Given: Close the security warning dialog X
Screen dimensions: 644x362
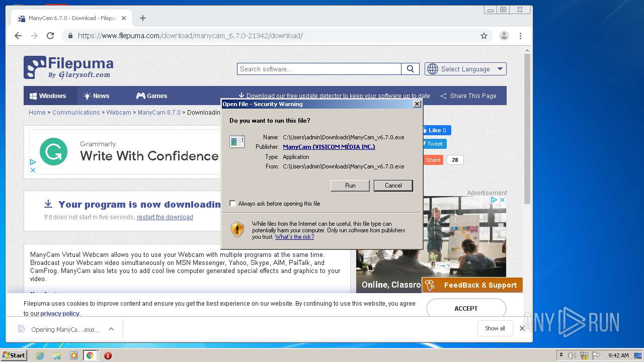Looking at the screenshot, I should (417, 104).
